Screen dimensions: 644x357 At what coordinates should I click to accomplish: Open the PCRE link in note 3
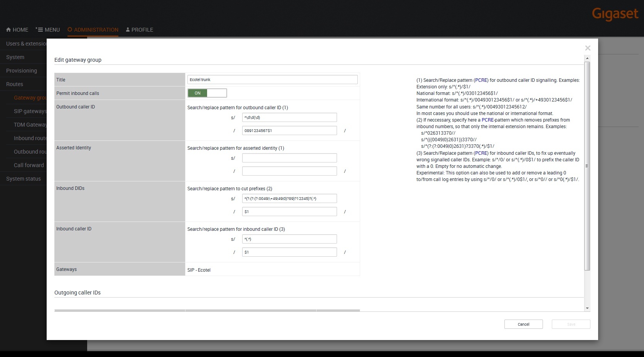coord(481,153)
